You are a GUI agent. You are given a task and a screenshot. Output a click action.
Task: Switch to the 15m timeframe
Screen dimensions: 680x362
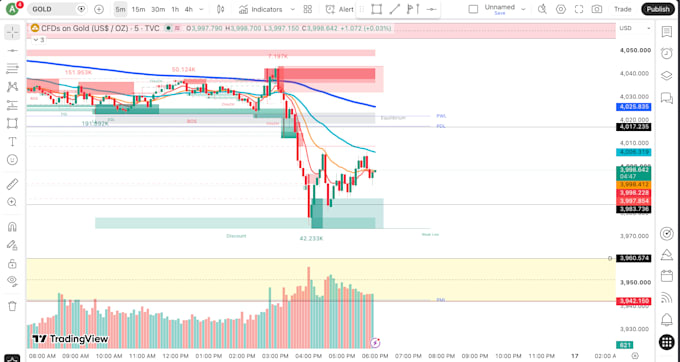[138, 9]
